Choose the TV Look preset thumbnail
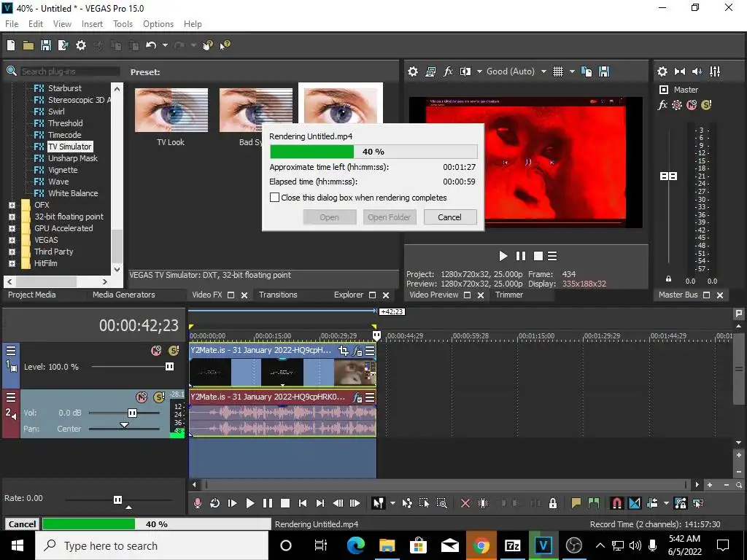This screenshot has height=560, width=747. (x=171, y=110)
